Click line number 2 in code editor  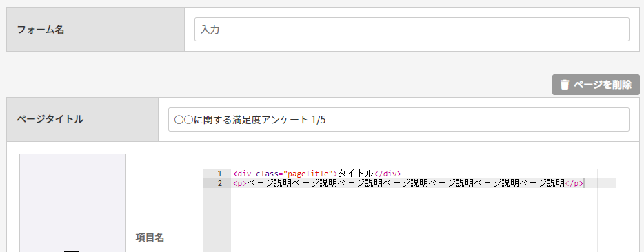coord(220,183)
